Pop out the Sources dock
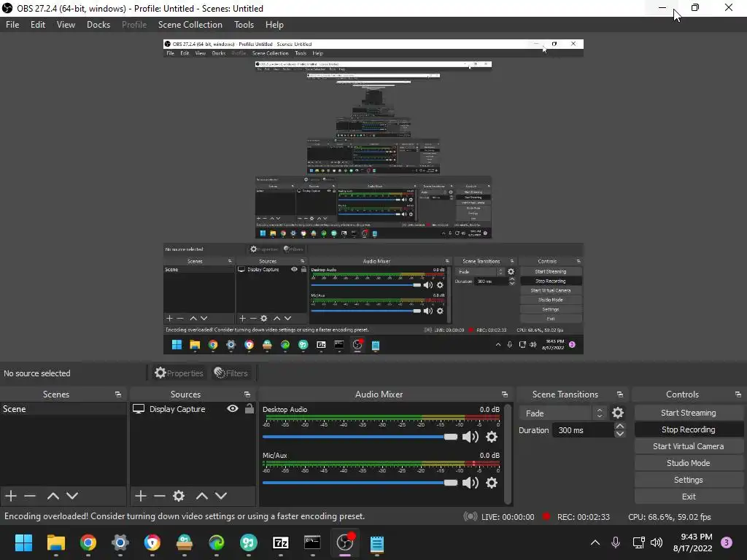Viewport: 747px width, 560px height. 247,394
